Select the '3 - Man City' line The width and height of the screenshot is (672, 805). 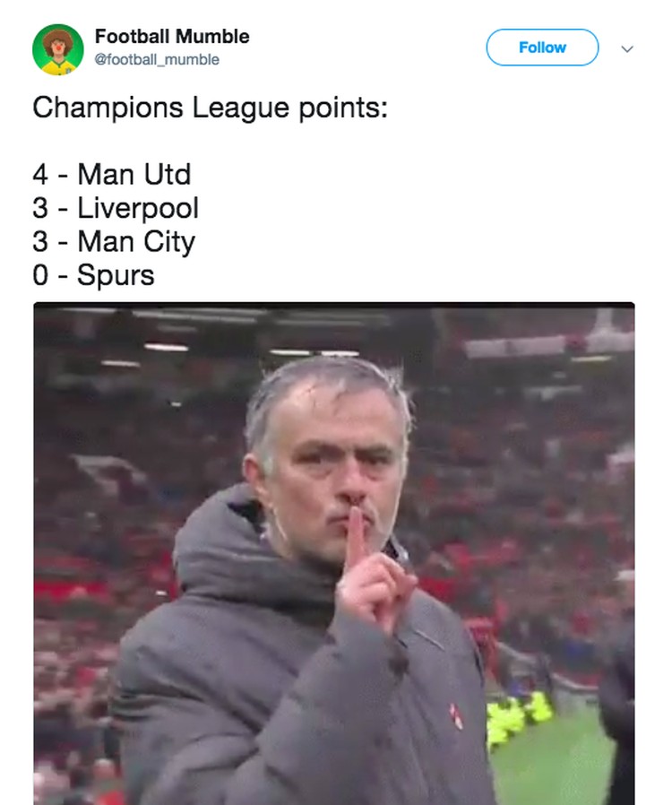[x=114, y=241]
